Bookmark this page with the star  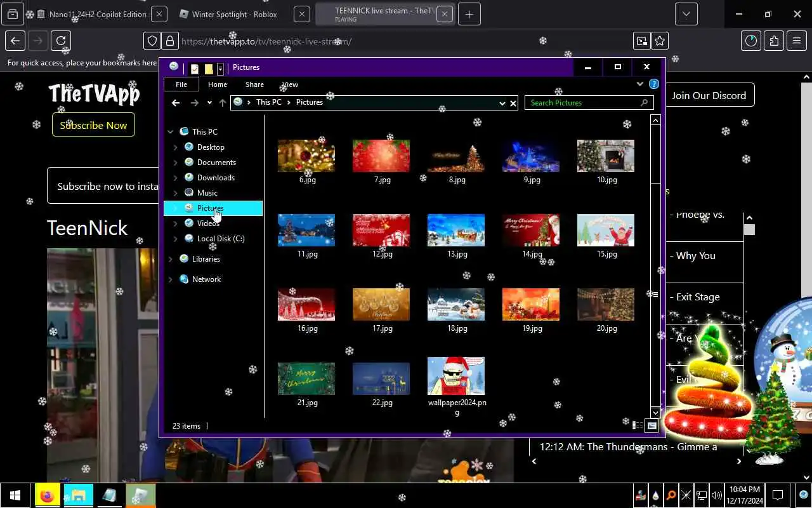pos(660,41)
